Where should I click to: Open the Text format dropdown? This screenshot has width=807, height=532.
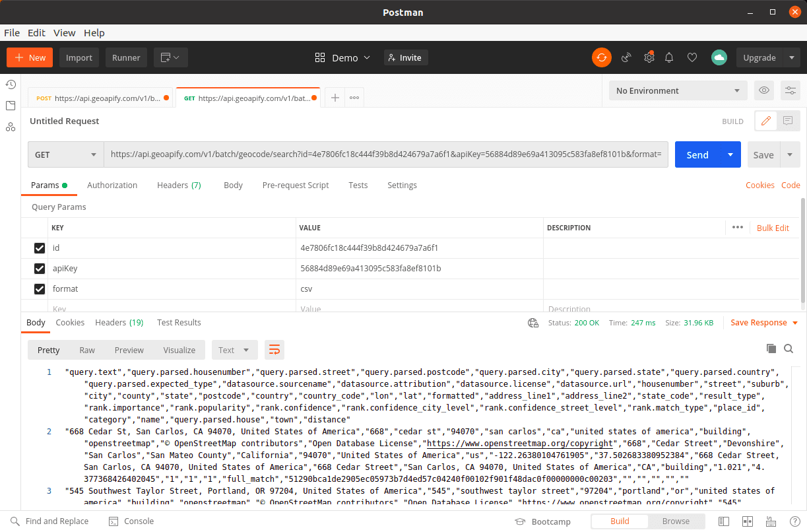(x=234, y=350)
